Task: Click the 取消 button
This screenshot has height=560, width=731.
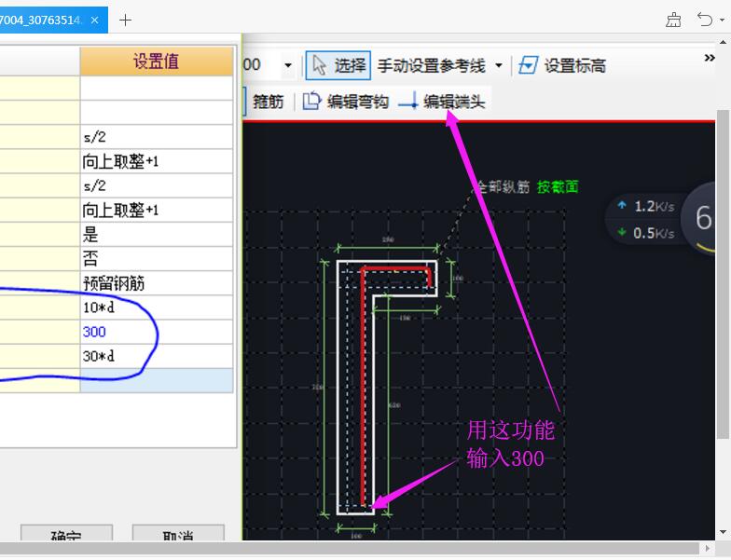Action: coord(178,533)
